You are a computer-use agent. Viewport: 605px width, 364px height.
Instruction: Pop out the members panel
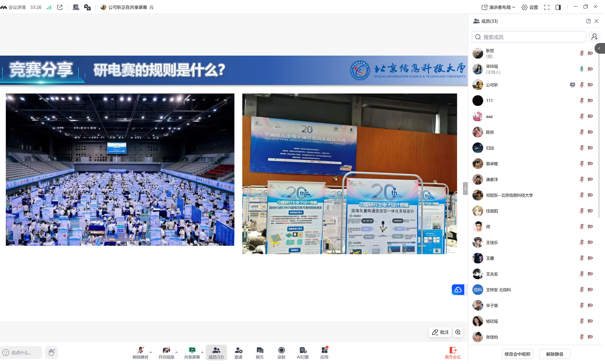tap(588, 21)
